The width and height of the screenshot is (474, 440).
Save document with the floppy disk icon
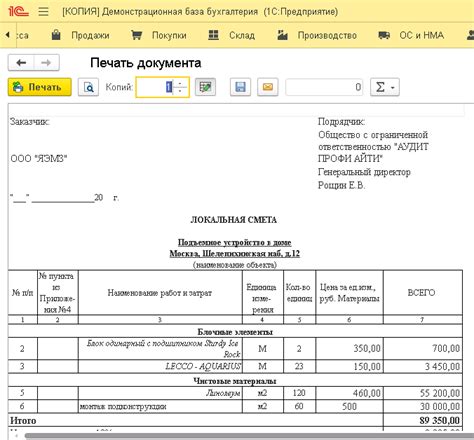tap(240, 87)
